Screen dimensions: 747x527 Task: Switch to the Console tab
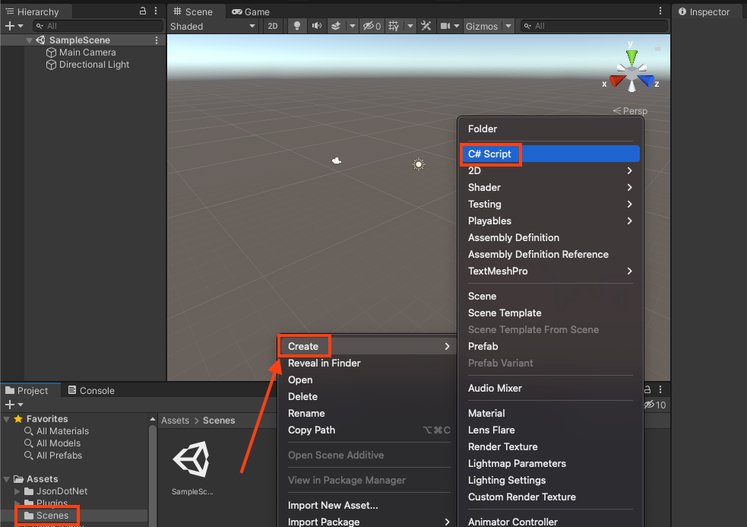[x=91, y=390]
